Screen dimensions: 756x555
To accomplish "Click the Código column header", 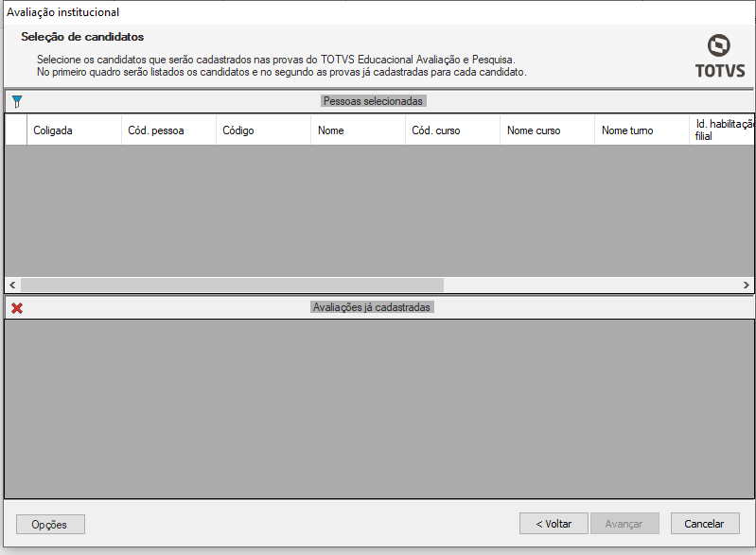I will [x=263, y=130].
